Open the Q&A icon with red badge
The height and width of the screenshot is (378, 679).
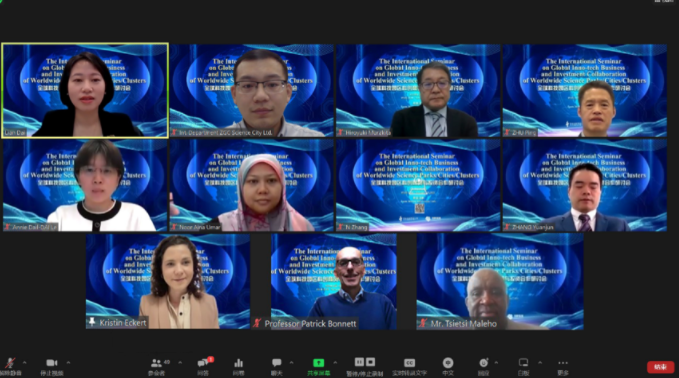(203, 362)
